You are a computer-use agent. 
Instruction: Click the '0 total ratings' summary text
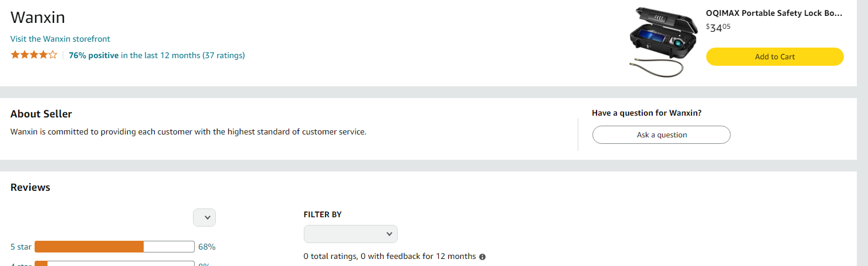tap(389, 257)
